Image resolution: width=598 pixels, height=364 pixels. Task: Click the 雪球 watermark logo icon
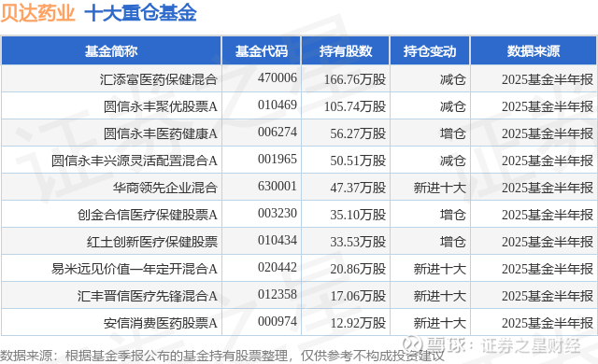413,344
